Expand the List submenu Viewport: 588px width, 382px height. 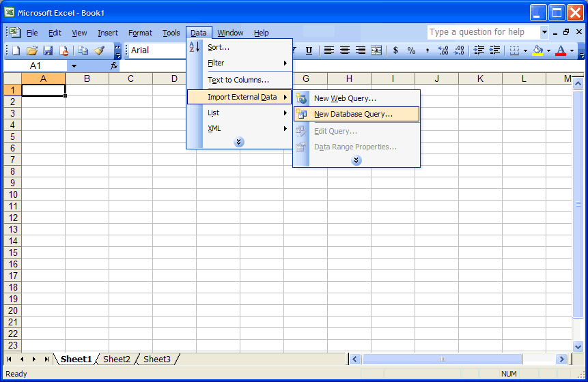pos(239,113)
